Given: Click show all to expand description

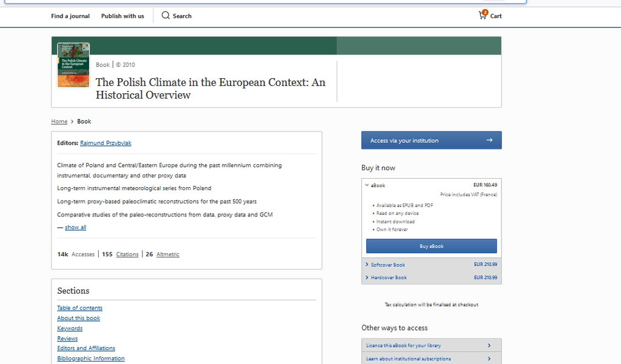Looking at the screenshot, I should pyautogui.click(x=75, y=227).
